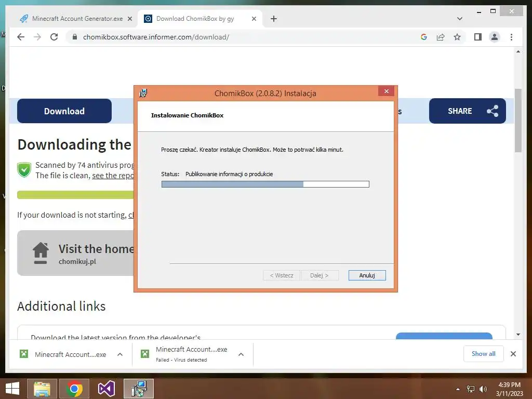This screenshot has height=399, width=532.
Task: View site info via the padlock icon
Action: [75, 37]
